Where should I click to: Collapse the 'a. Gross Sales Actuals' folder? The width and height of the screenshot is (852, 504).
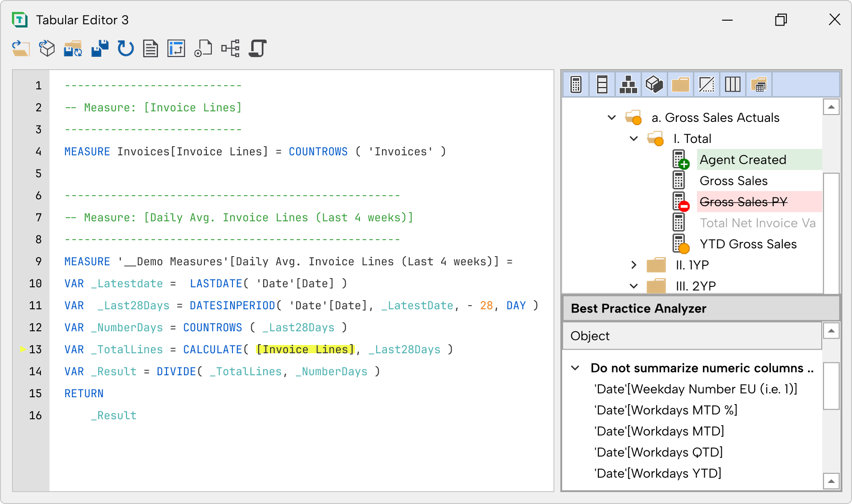612,118
